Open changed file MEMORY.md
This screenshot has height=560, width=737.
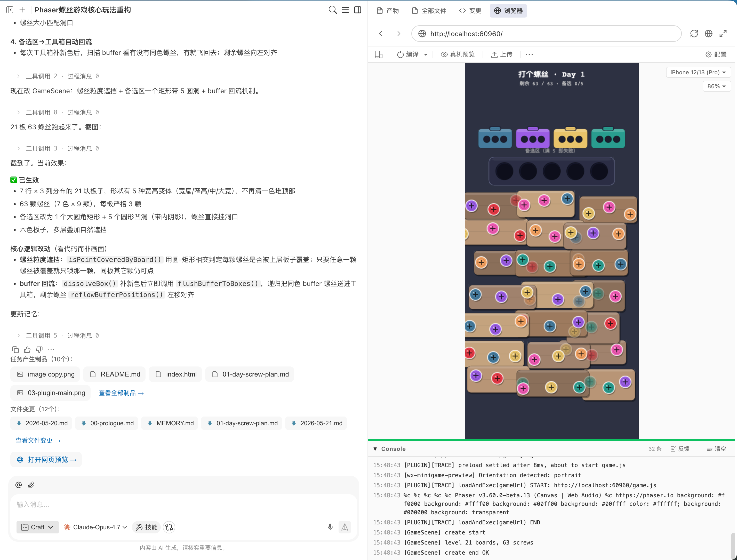(x=170, y=423)
